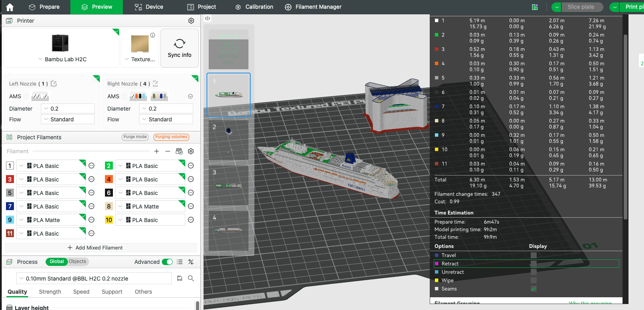Open more options for filament 8
The height and width of the screenshot is (310, 644).
pyautogui.click(x=191, y=207)
